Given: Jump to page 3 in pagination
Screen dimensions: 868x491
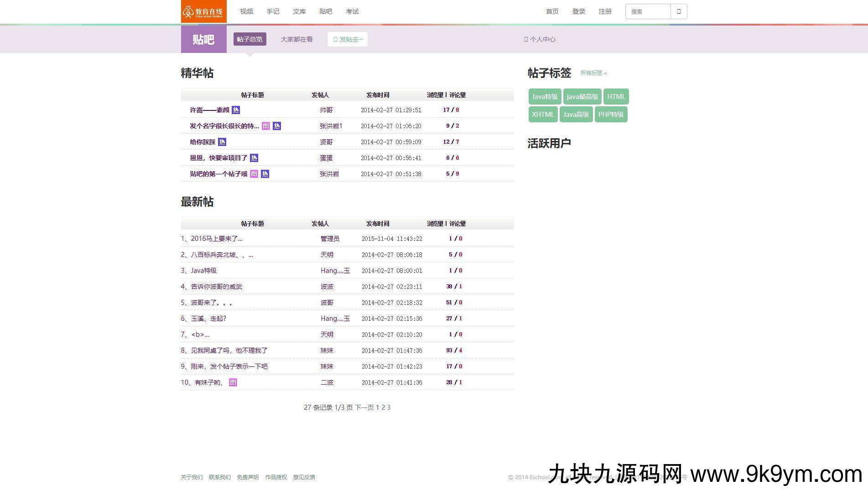Looking at the screenshot, I should [389, 407].
